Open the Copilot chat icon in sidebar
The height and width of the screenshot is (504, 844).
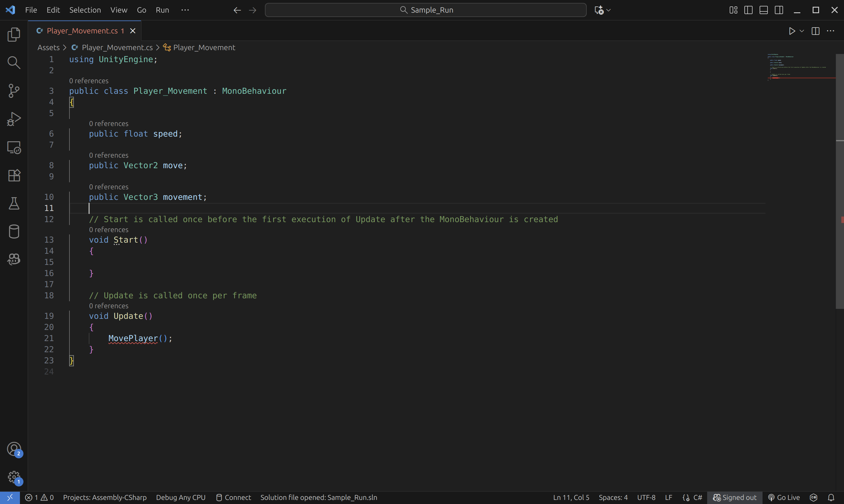point(14,259)
